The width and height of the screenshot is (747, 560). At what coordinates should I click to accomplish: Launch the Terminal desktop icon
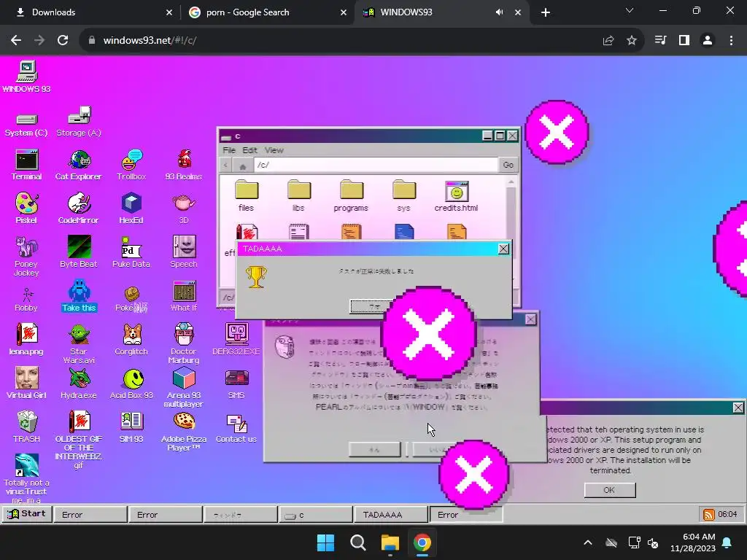[x=26, y=165]
